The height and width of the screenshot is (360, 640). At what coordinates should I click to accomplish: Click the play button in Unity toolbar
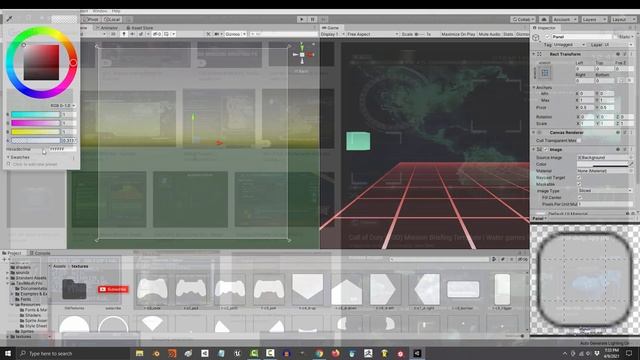pyautogui.click(x=302, y=19)
